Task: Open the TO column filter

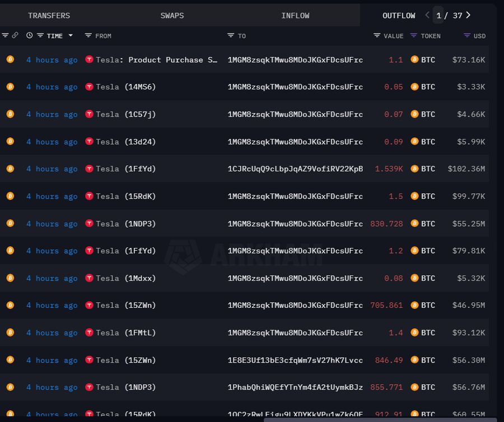Action: tap(231, 35)
